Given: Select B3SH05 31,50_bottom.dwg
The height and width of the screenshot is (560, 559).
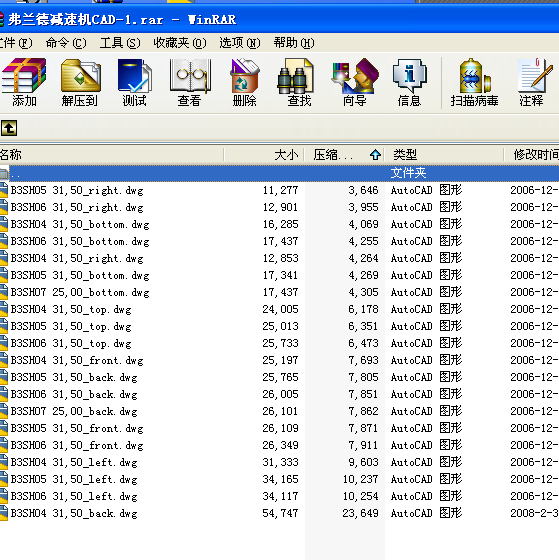Looking at the screenshot, I should (80, 275).
